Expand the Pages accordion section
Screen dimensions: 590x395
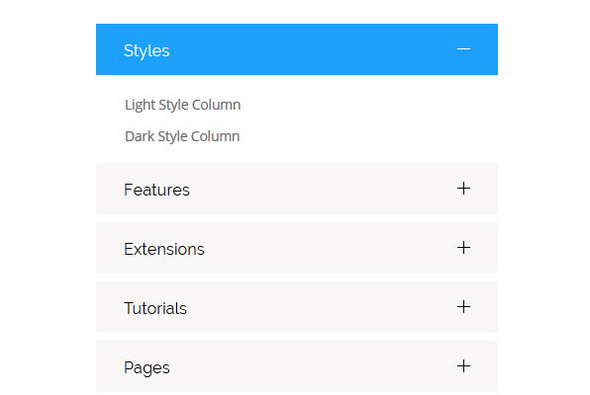point(297,366)
